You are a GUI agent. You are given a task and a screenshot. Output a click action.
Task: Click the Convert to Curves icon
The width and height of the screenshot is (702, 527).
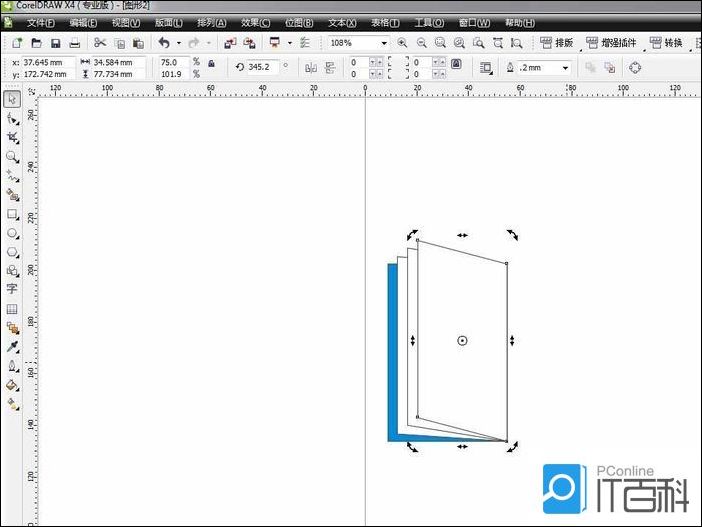click(x=635, y=68)
